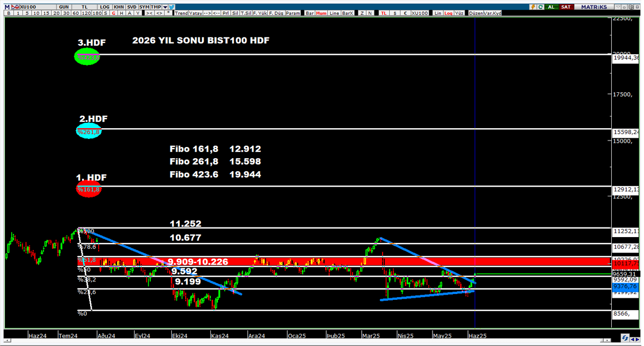644x346 pixels.
Task: Click the TMP template button
Action: point(156,7)
